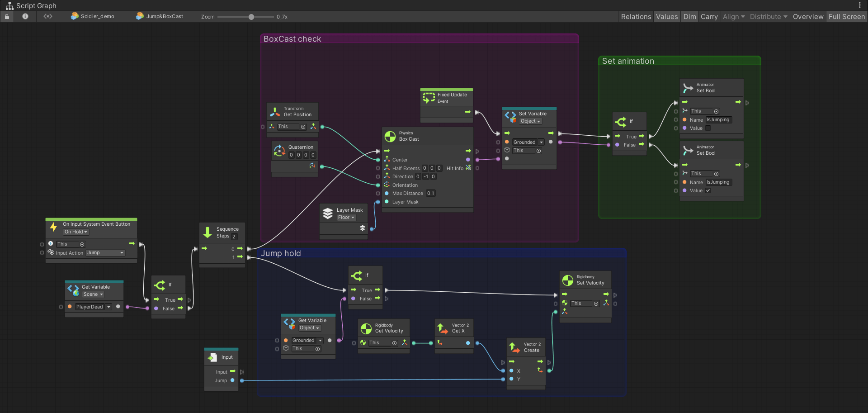Toggle the Values display in the toolbar
This screenshot has height=413, width=868.
click(x=666, y=16)
